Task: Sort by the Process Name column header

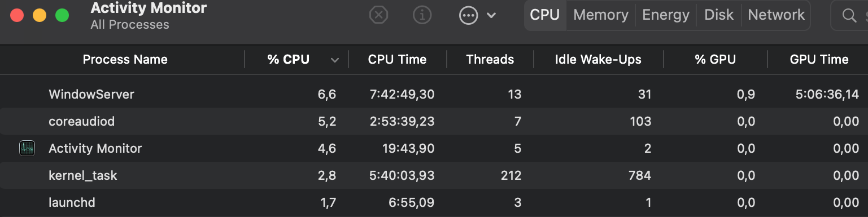Action: coord(125,60)
